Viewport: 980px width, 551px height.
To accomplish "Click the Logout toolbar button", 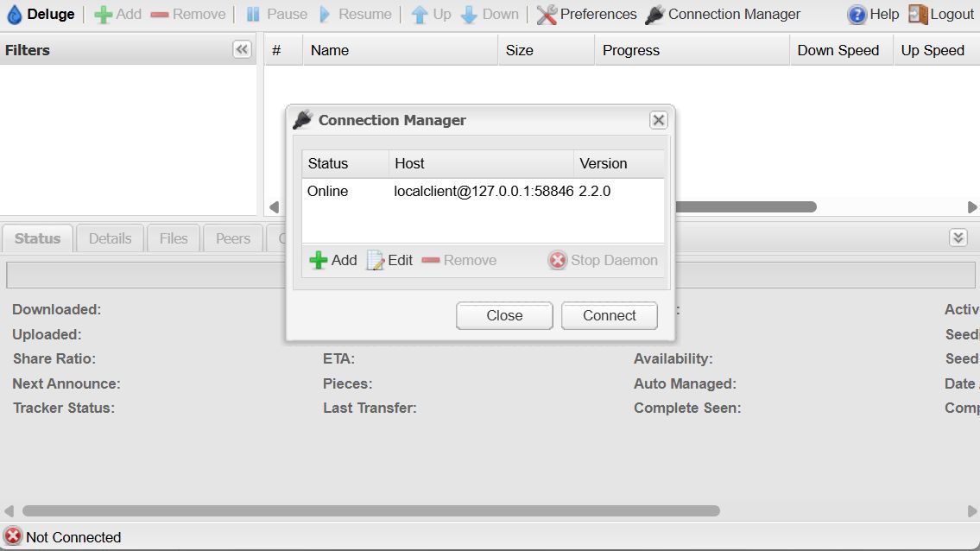I will 941,15.
